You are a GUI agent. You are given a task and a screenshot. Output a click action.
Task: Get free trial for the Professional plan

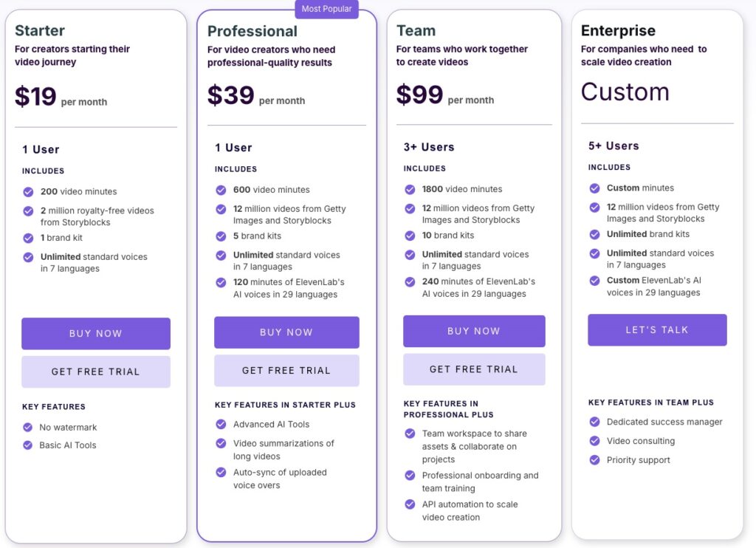[x=286, y=370]
